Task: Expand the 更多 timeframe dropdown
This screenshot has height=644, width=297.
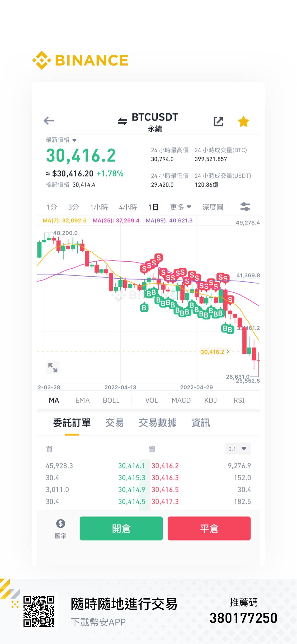Action: click(x=181, y=207)
